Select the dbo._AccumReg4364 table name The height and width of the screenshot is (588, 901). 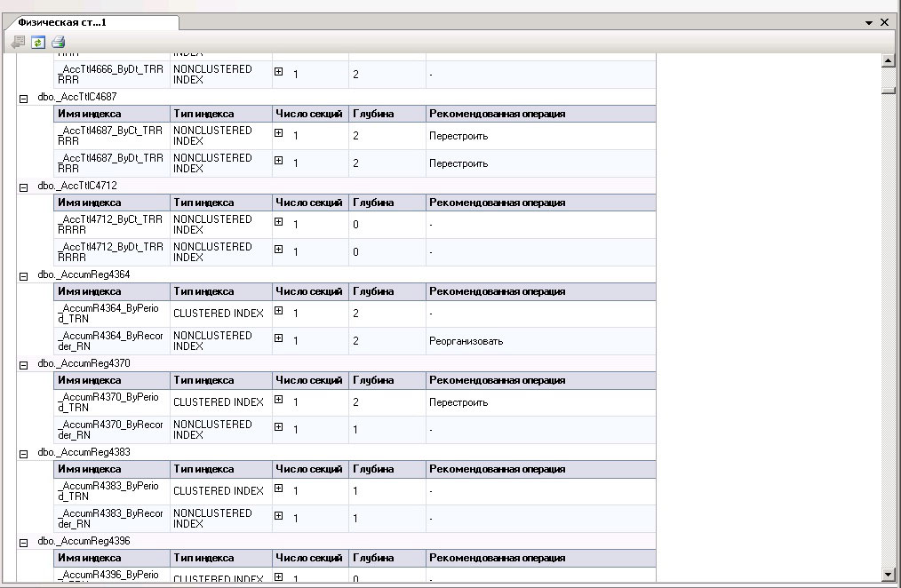(x=84, y=274)
